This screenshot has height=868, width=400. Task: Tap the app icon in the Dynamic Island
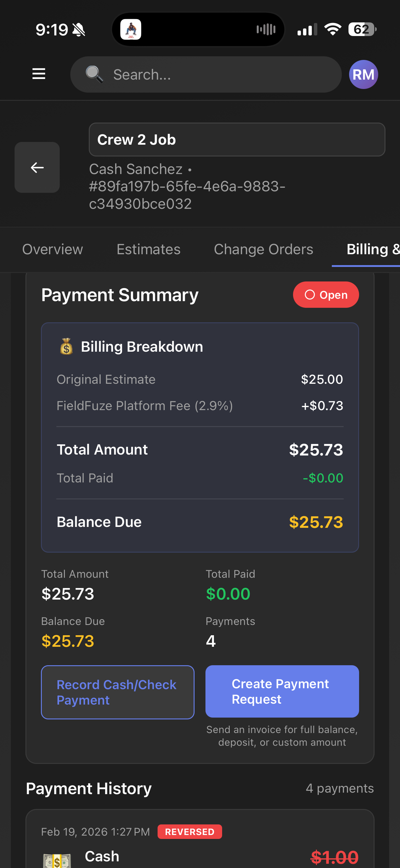[x=132, y=29]
